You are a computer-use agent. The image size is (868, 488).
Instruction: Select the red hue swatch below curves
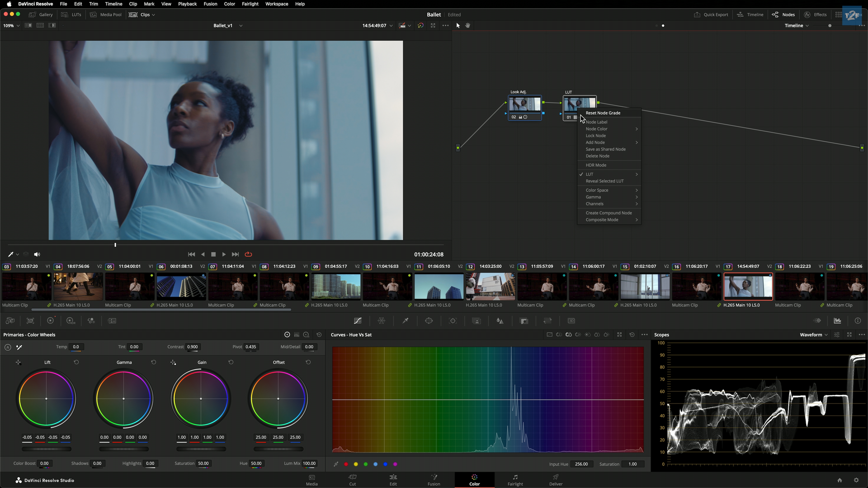tap(346, 464)
